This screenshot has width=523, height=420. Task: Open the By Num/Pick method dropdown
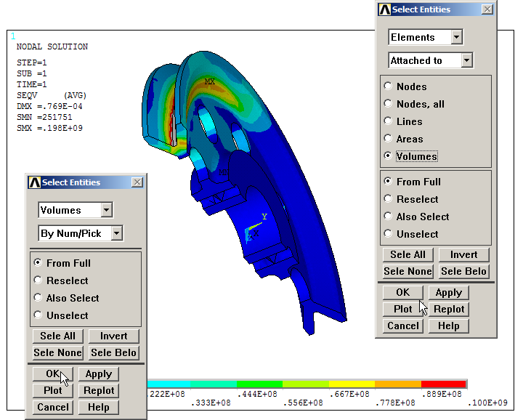[116, 233]
